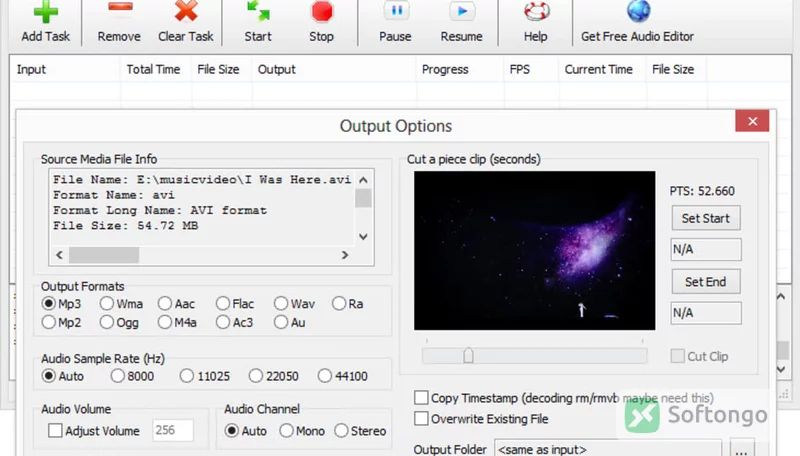
Task: Click file info scroll down arrow
Action: (363, 236)
